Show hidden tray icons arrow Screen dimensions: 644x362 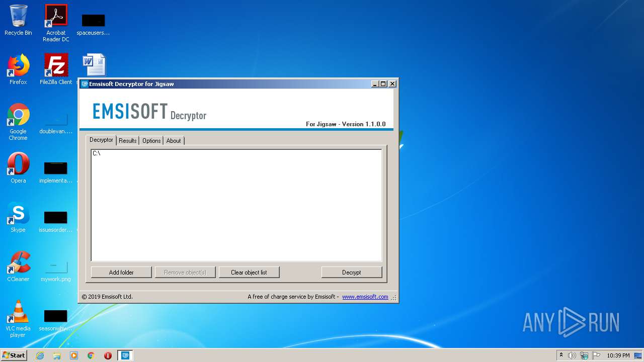coord(561,355)
